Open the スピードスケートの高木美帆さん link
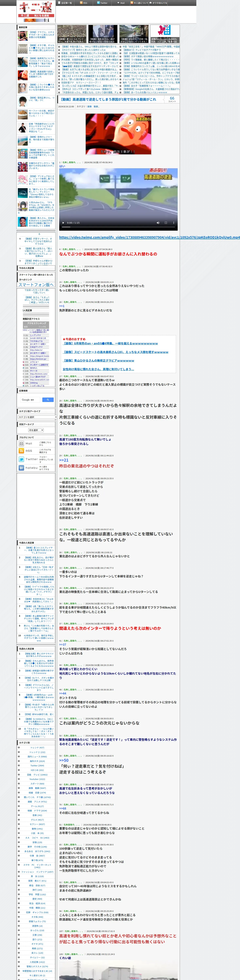Viewport: 240px width, 980px height. point(116,352)
